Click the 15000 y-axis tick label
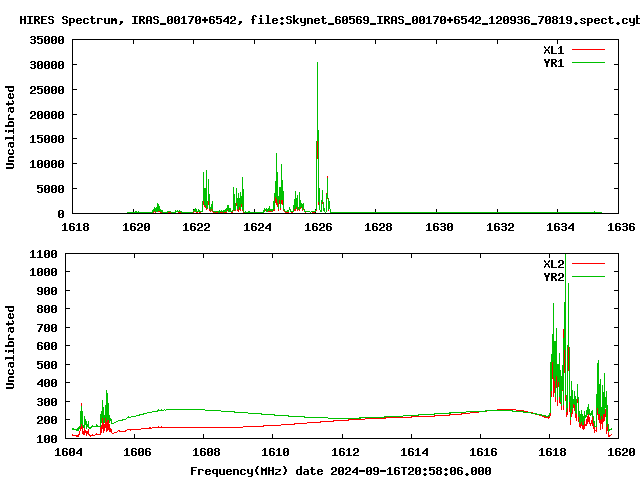 pos(47,139)
